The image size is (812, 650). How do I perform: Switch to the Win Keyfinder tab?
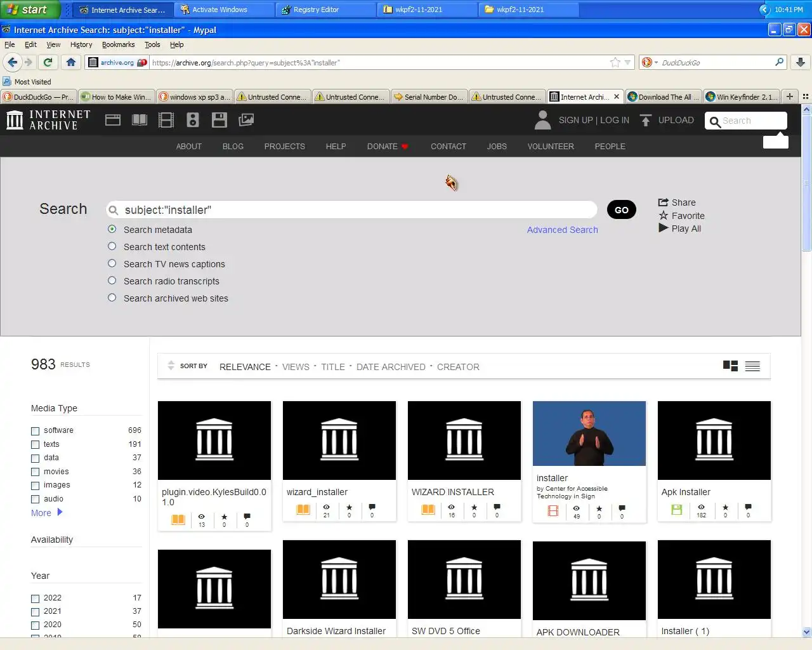point(741,96)
